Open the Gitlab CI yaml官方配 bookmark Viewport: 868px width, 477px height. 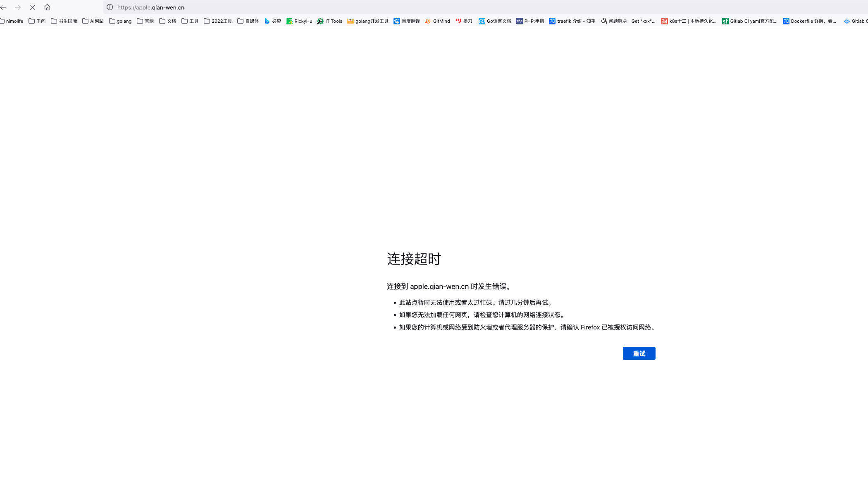pyautogui.click(x=750, y=21)
